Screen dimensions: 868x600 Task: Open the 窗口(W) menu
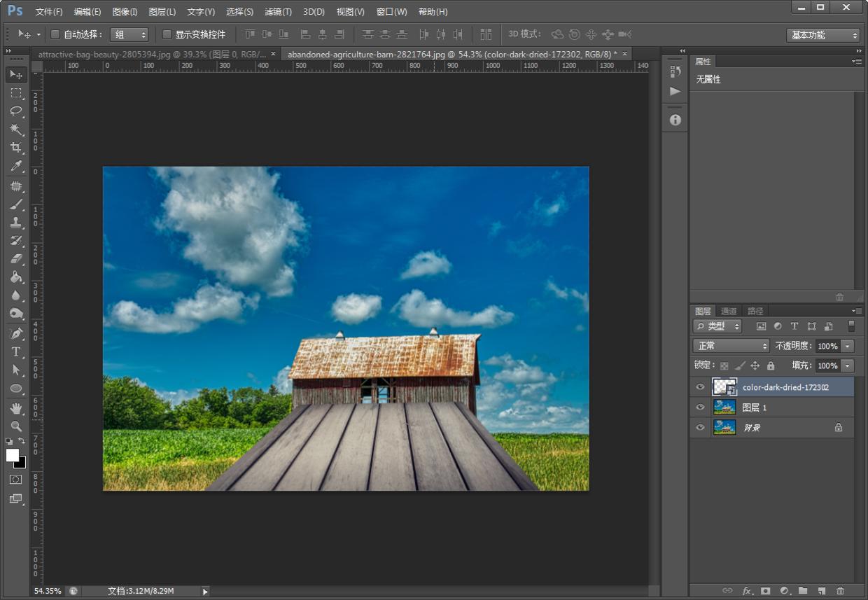pyautogui.click(x=391, y=12)
